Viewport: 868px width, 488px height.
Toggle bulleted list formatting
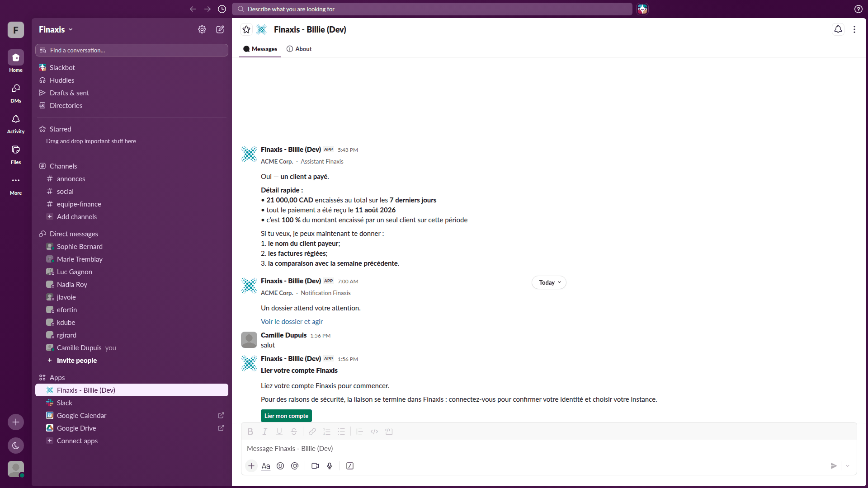341,432
